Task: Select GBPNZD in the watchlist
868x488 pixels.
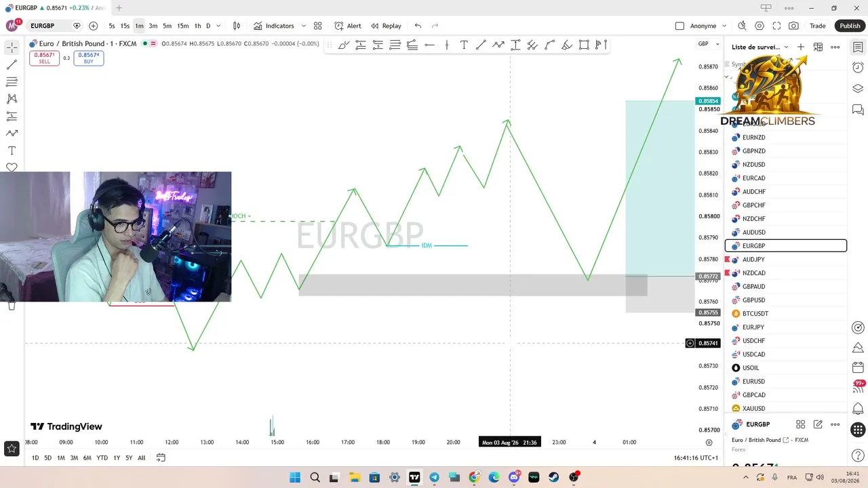Action: tap(786, 151)
